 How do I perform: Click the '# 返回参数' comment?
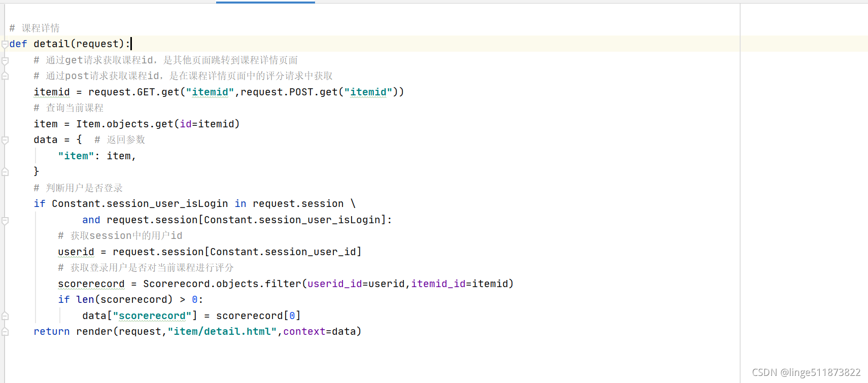[x=120, y=140]
